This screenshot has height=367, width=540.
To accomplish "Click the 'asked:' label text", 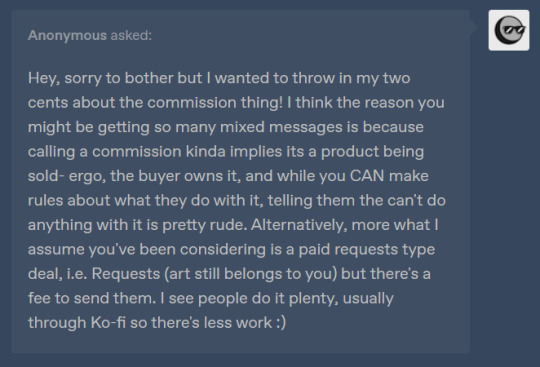I will [x=131, y=35].
